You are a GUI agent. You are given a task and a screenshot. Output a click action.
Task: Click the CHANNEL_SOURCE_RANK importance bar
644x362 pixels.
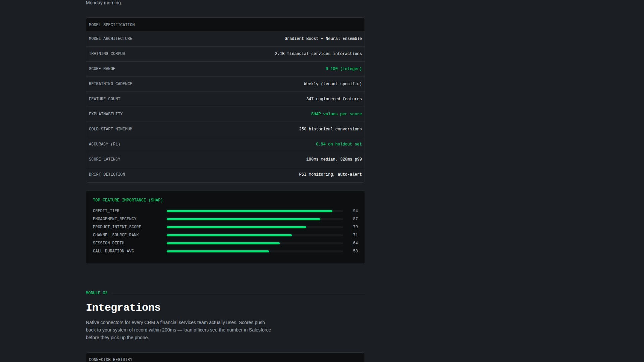pos(255,235)
